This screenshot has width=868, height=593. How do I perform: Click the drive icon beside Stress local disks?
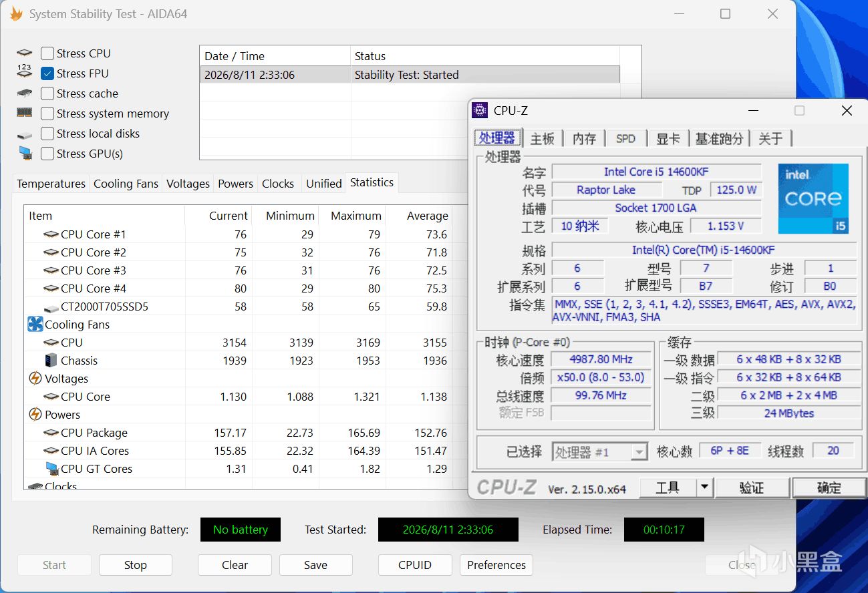tap(25, 135)
